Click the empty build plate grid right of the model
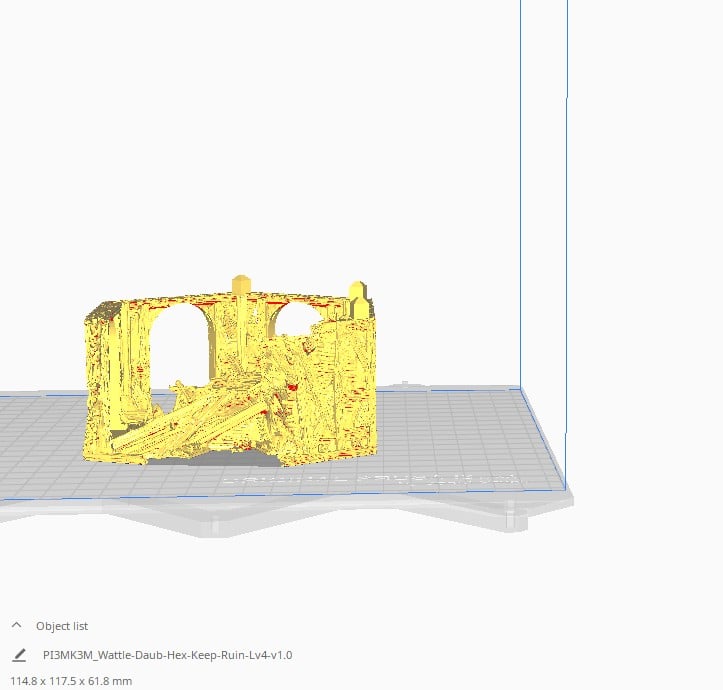This screenshot has height=690, width=723. click(452, 429)
